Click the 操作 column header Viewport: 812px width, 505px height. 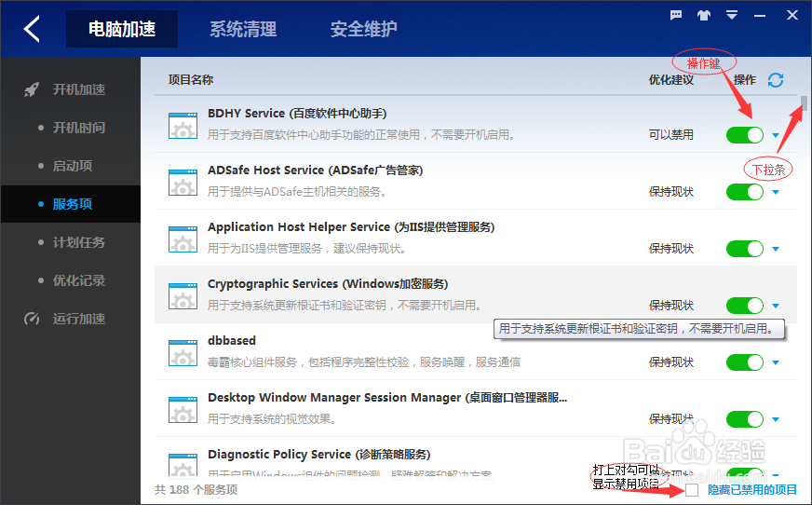tap(745, 80)
